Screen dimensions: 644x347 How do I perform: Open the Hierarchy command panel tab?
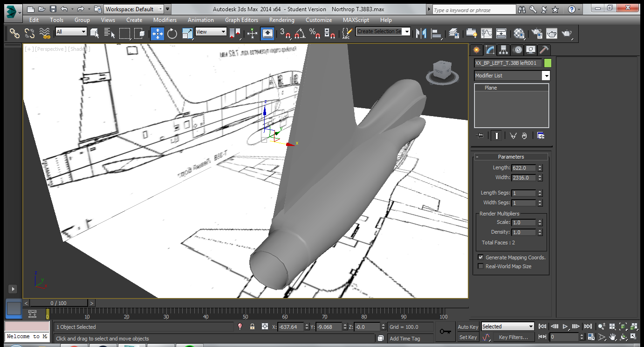point(503,50)
